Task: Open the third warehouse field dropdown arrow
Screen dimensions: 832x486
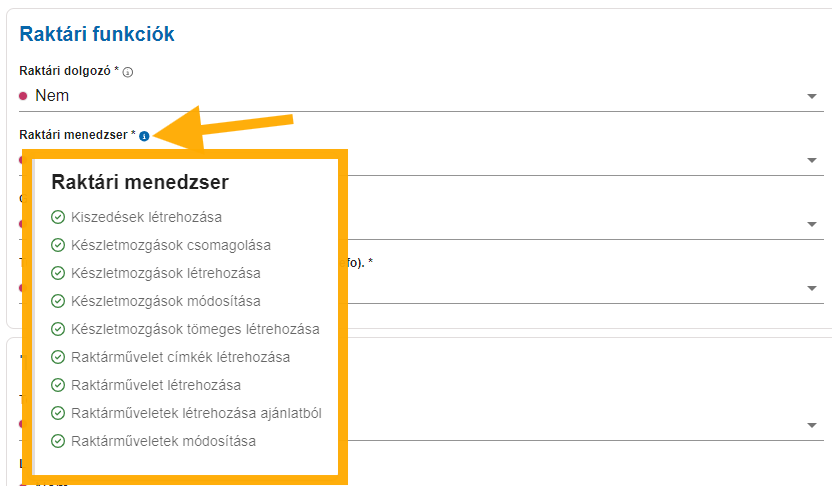Action: [x=811, y=224]
